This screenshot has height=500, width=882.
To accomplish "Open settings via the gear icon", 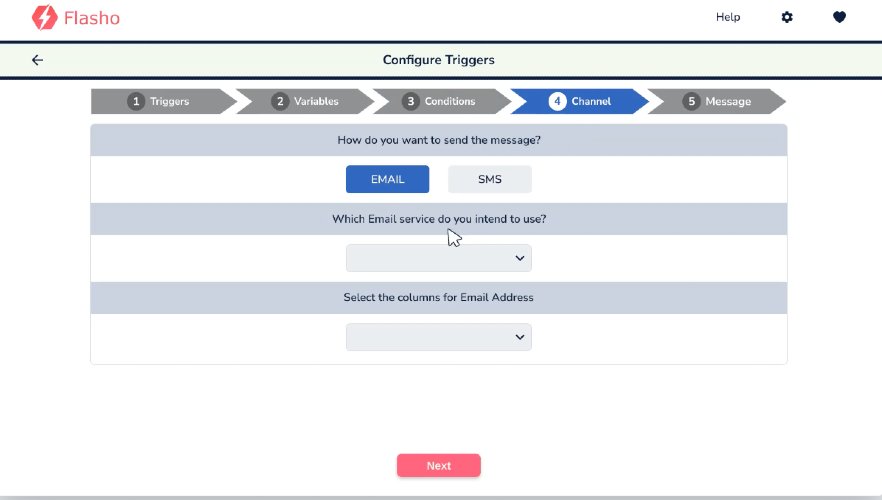I will click(x=787, y=17).
